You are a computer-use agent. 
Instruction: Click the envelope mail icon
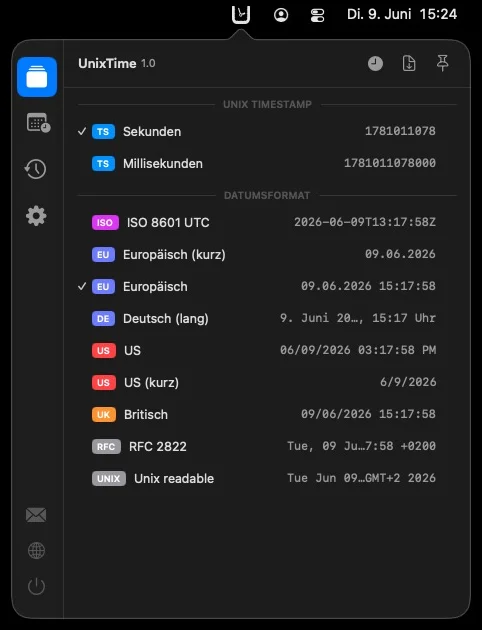point(36,515)
